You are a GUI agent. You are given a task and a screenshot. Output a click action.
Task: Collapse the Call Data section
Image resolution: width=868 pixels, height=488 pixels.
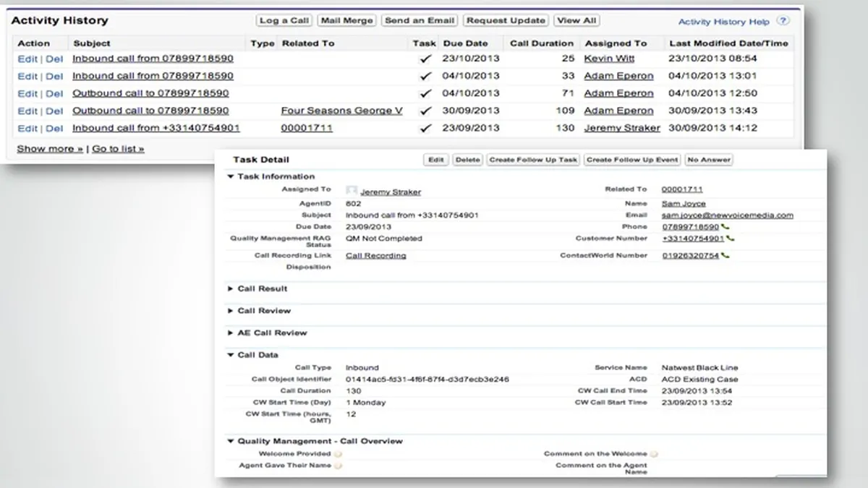[231, 355]
